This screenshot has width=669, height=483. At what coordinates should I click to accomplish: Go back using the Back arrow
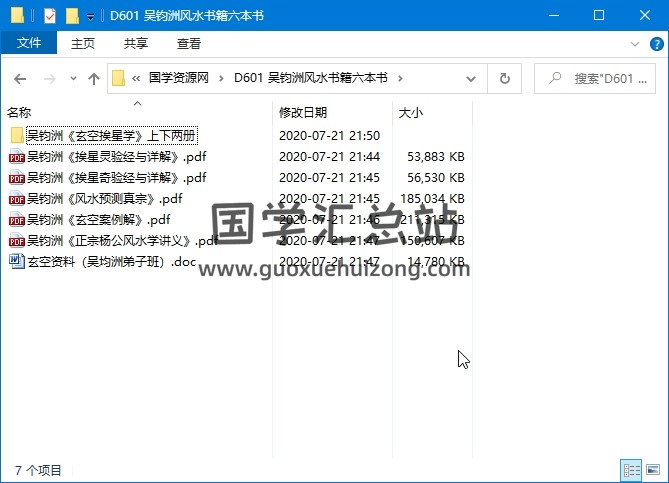pyautogui.click(x=20, y=79)
